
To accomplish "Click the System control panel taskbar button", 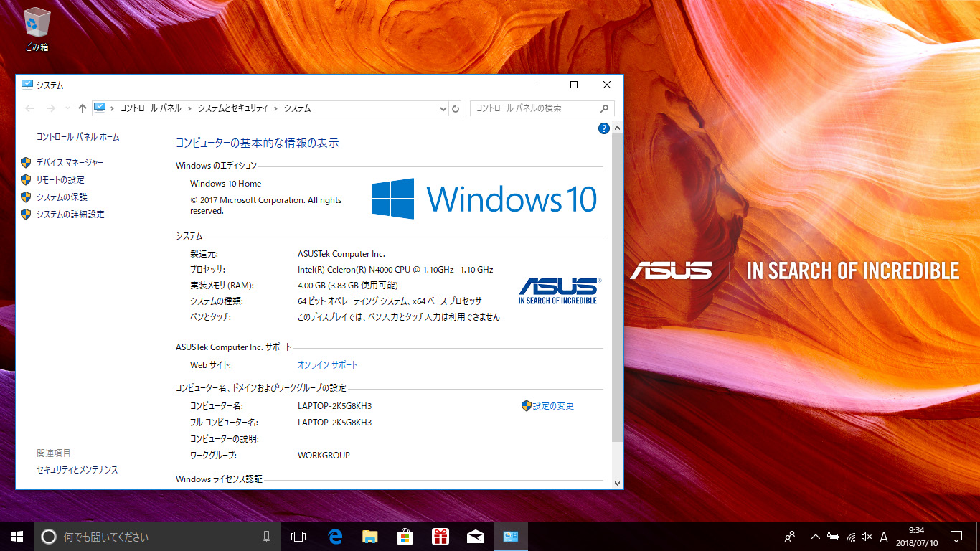I will [x=510, y=537].
